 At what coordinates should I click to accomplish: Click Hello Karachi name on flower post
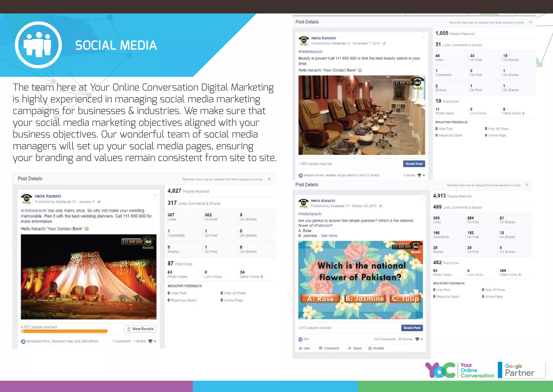click(x=323, y=201)
